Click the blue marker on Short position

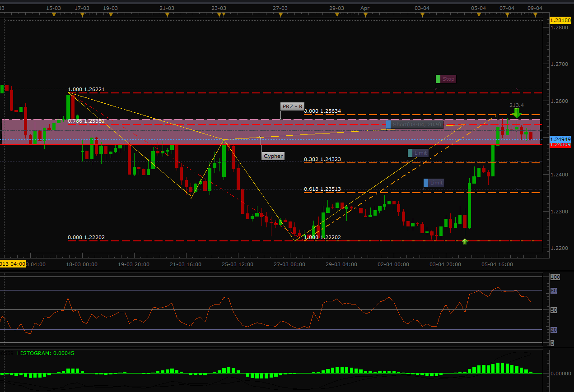click(388, 125)
